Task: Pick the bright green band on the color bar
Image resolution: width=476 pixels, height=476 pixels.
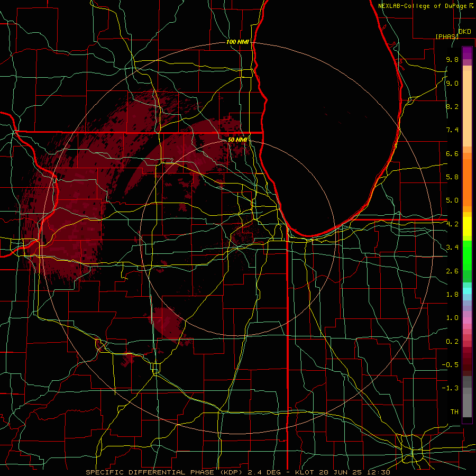Action: pyautogui.click(x=467, y=255)
